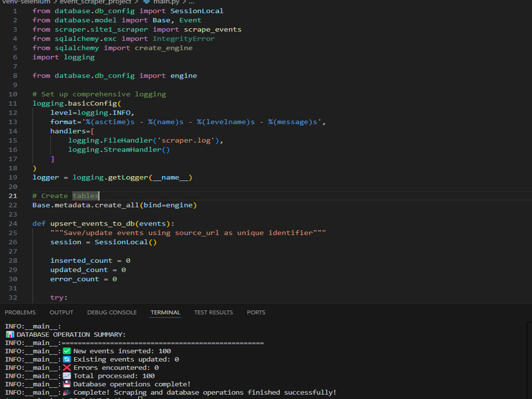Click the docstring on line 25
This screenshot has height=399, width=532.
pos(188,233)
